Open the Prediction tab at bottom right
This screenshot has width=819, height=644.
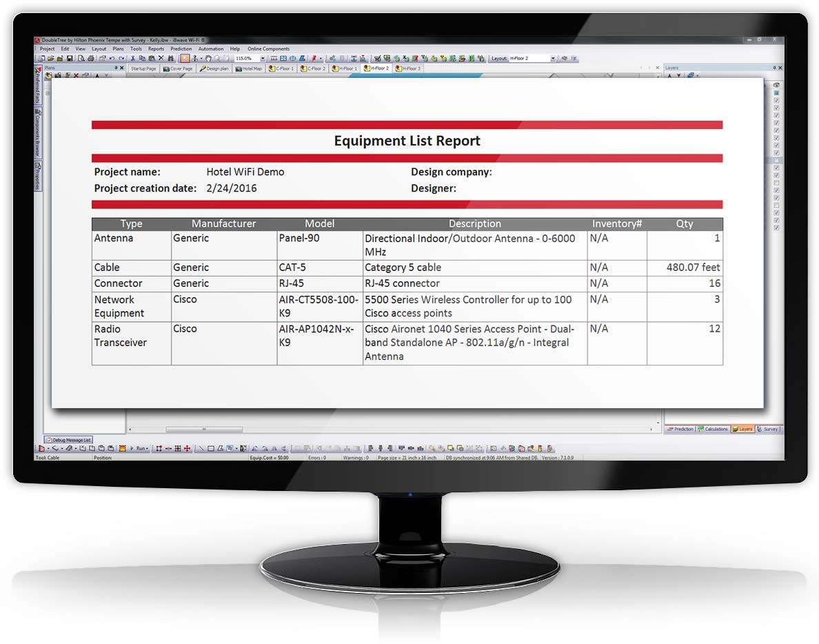(680, 429)
